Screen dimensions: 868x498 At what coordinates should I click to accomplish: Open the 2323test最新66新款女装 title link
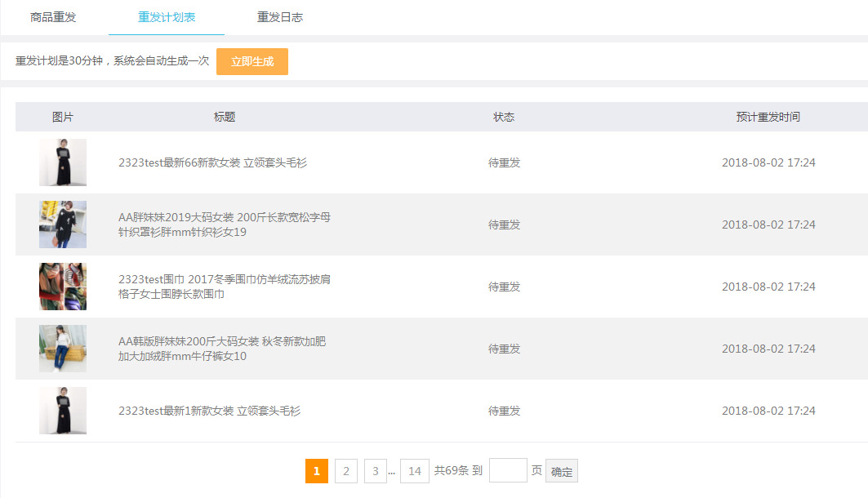point(212,162)
